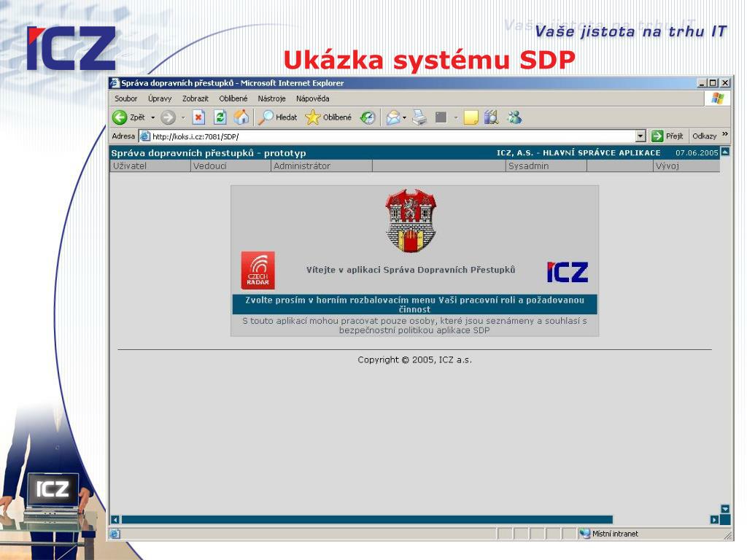
Task: Open the Research books icon
Action: coord(491,117)
